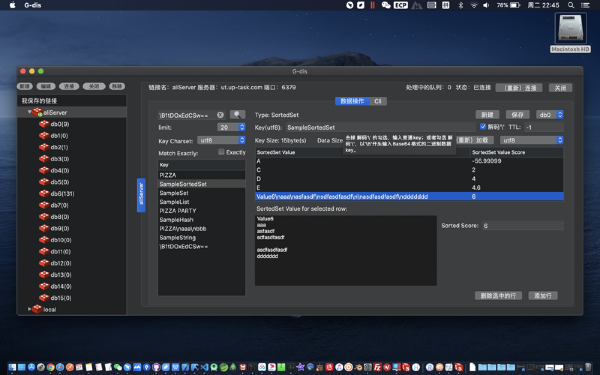Click the (重新)加载 reload button
The image size is (600, 375).
tap(475, 140)
